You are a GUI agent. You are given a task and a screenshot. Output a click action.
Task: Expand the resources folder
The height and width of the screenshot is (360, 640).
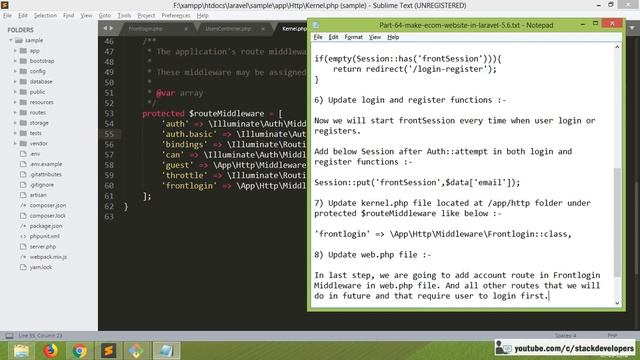(x=16, y=102)
